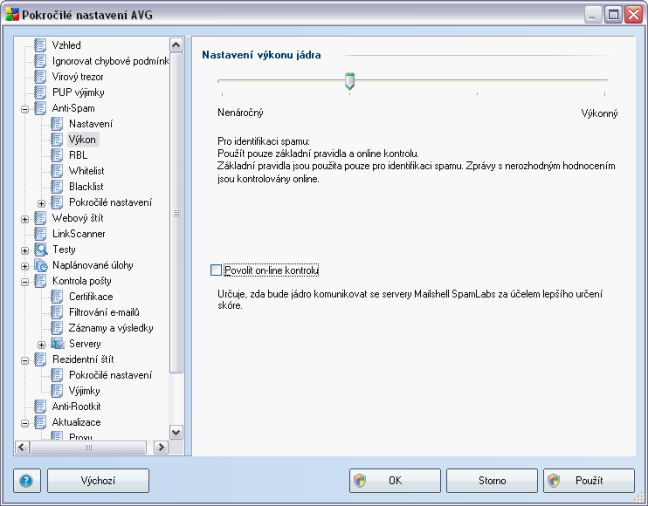Select Anti-Rootkit in the tree
Viewport: 648px width, 506px height.
pyautogui.click(x=76, y=406)
